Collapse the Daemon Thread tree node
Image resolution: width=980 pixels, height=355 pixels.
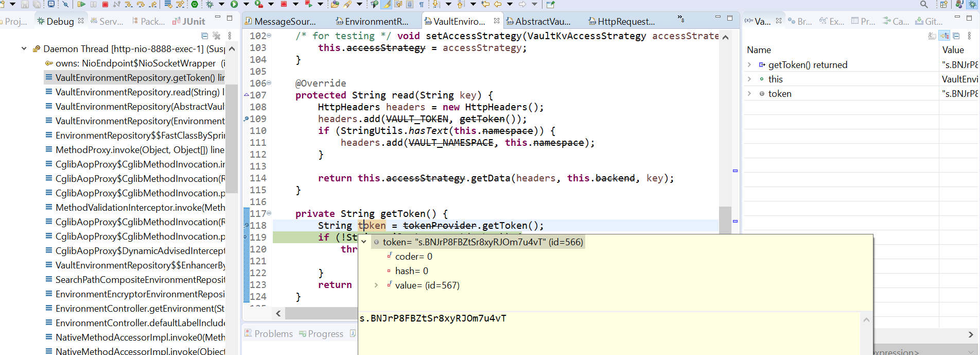[x=24, y=48]
